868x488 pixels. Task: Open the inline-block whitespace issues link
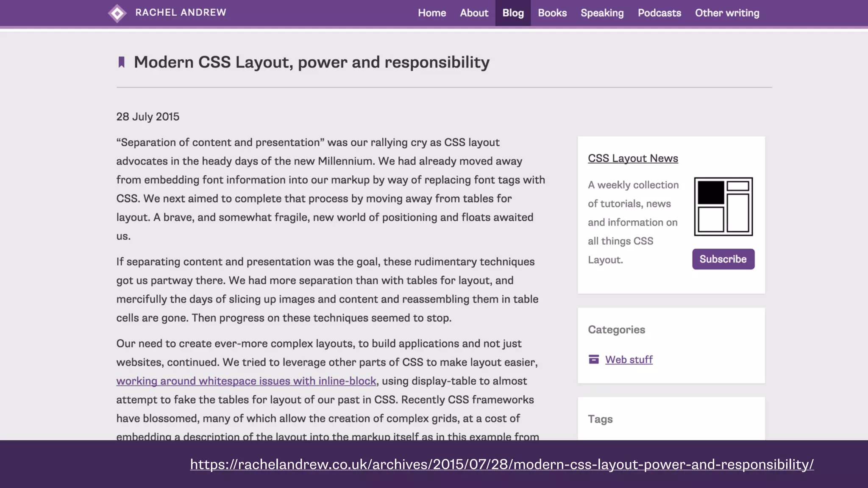coord(246,381)
